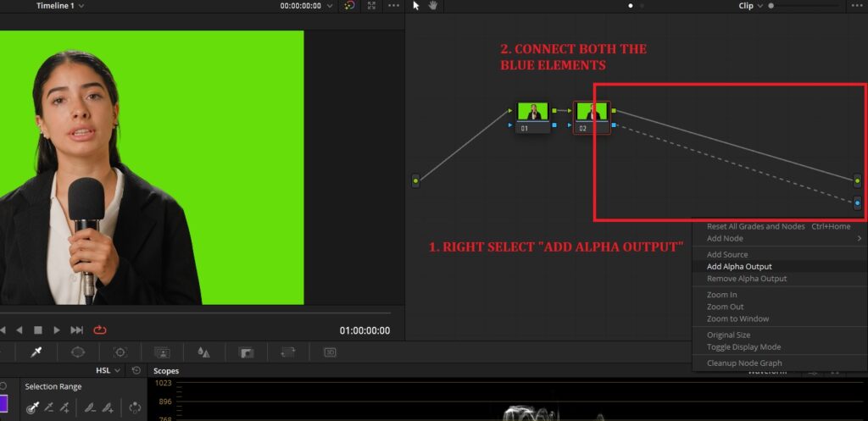Choose the Selection Range picker tool
The height and width of the screenshot is (421, 868).
point(33,408)
